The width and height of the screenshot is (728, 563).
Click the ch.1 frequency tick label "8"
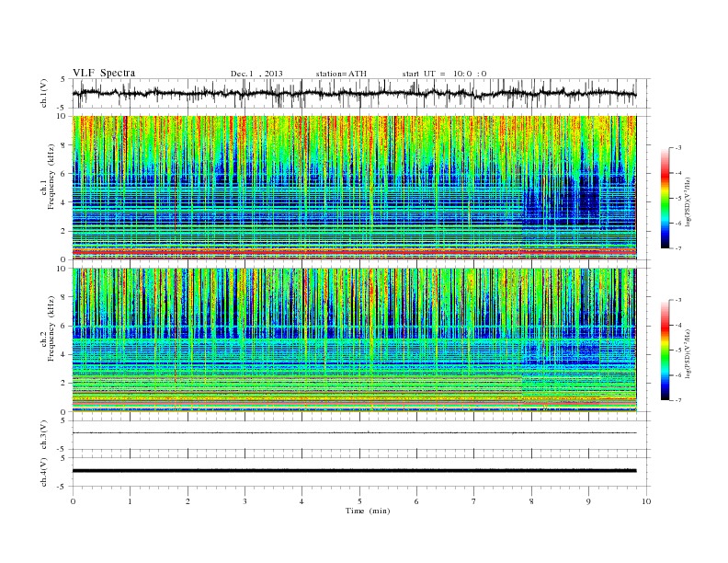[63, 145]
